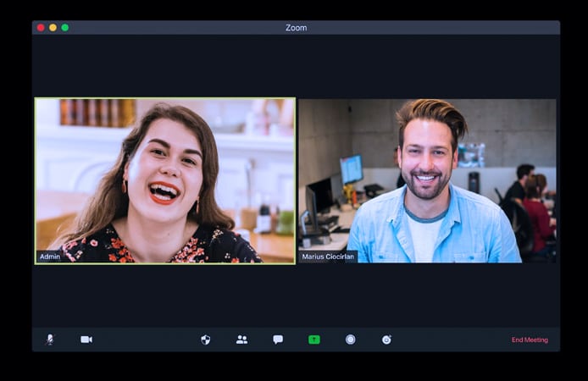588x381 pixels.
Task: Close the Zoom window with red button
Action: (x=41, y=28)
